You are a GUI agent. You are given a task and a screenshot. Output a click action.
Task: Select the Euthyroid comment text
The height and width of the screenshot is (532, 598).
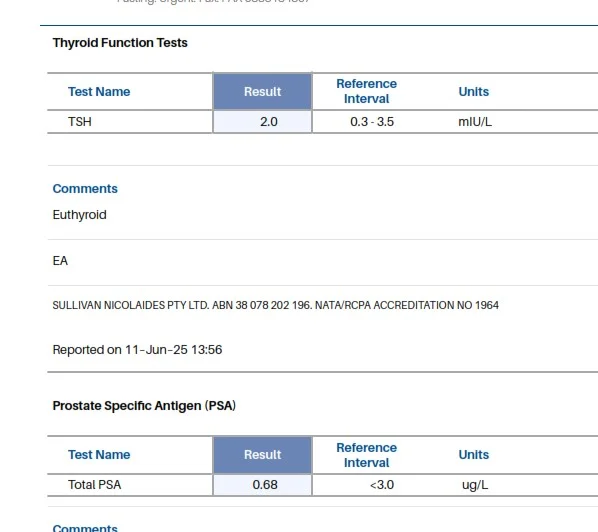[x=79, y=215]
